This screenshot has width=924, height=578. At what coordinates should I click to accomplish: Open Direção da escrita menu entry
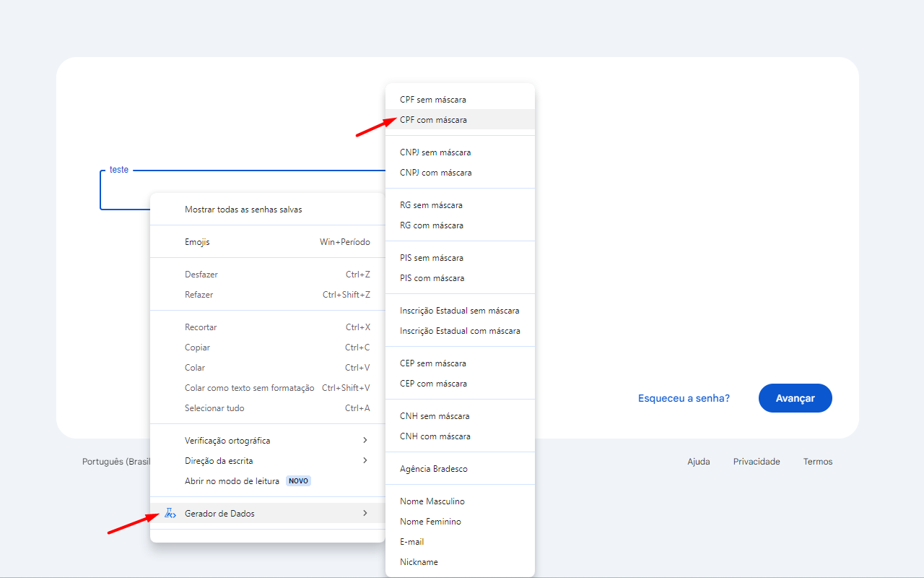click(267, 461)
